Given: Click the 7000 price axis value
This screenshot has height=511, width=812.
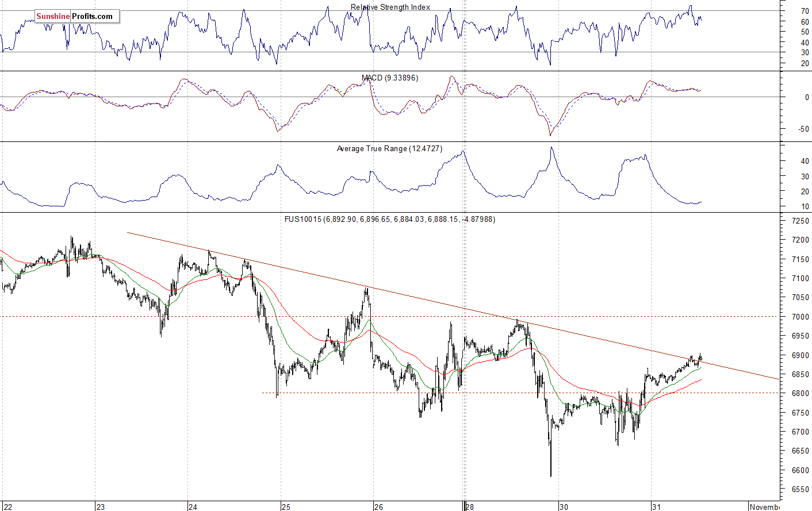Looking at the screenshot, I should pos(800,317).
